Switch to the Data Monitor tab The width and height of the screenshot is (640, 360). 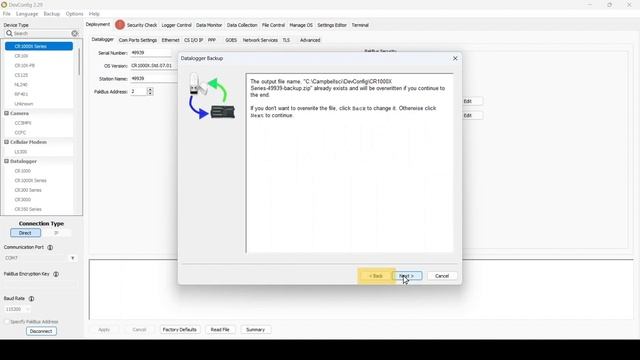(209, 25)
